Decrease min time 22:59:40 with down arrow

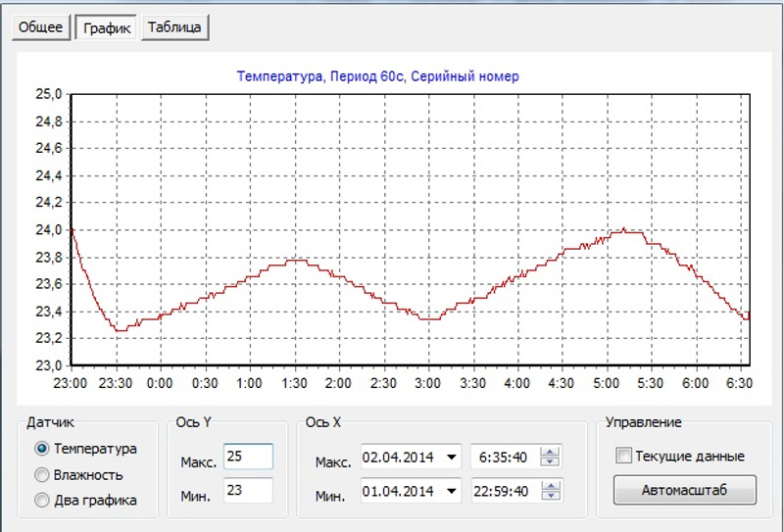[x=551, y=495]
